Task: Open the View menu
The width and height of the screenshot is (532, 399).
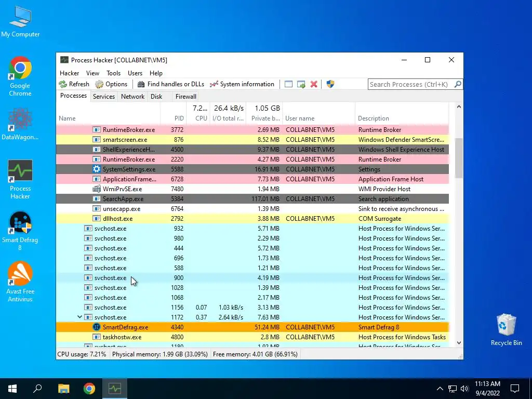Action: [x=92, y=73]
